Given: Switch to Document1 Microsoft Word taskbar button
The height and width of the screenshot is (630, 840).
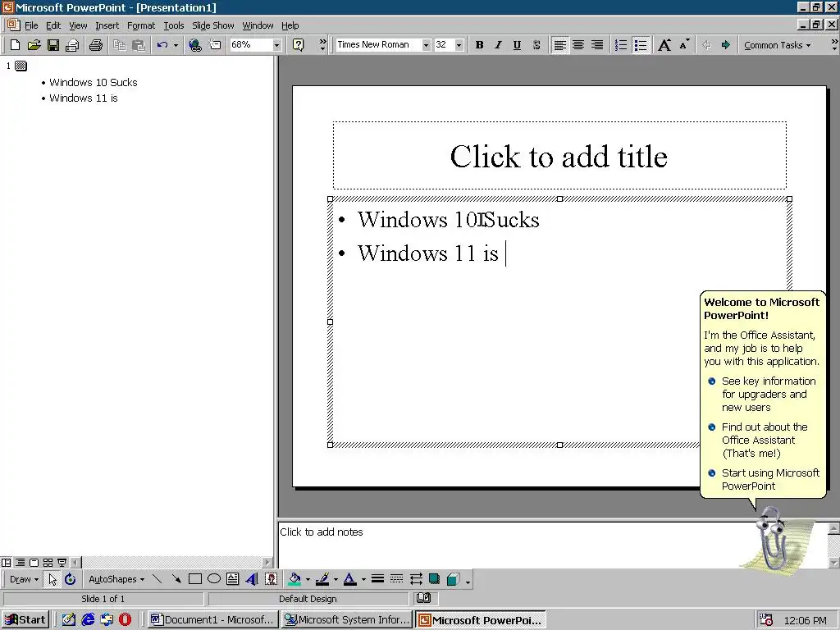Looking at the screenshot, I should click(212, 620).
